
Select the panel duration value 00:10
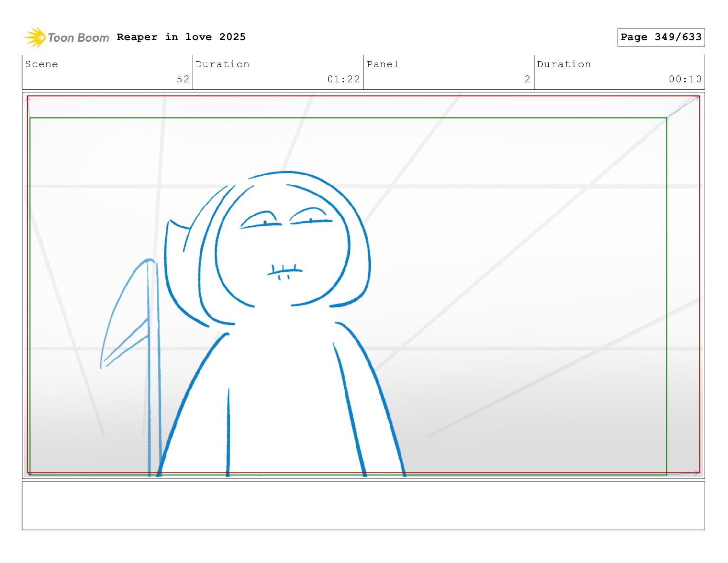[685, 79]
